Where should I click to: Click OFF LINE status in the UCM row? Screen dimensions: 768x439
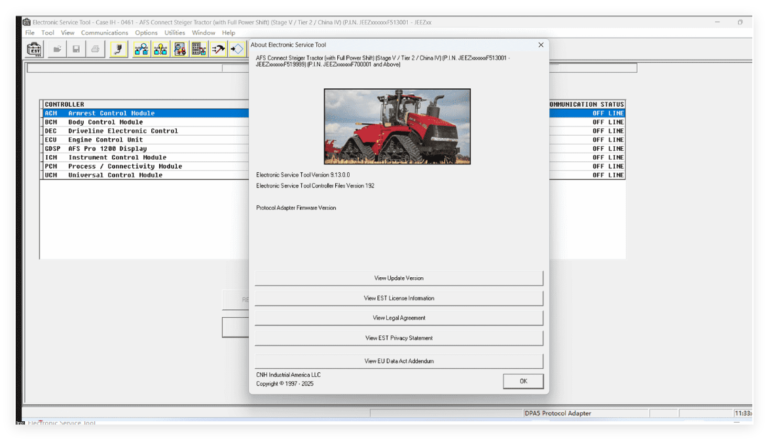click(x=608, y=175)
